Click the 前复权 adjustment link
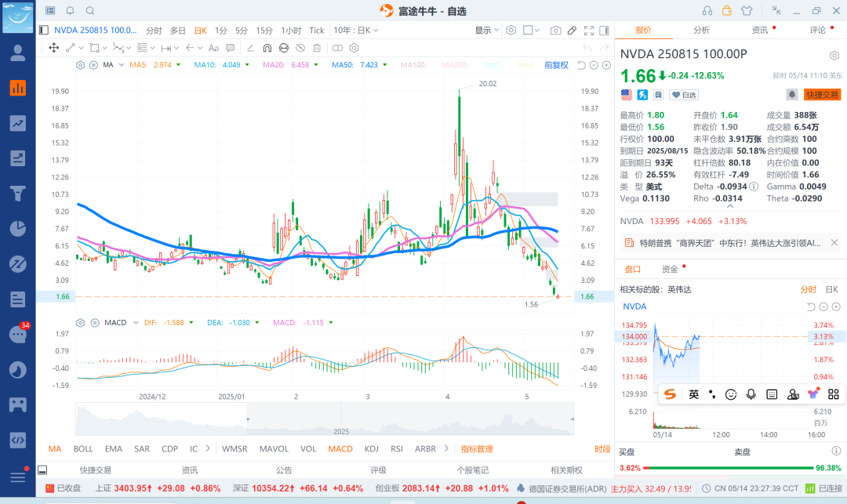Image resolution: width=847 pixels, height=504 pixels. 556,65
